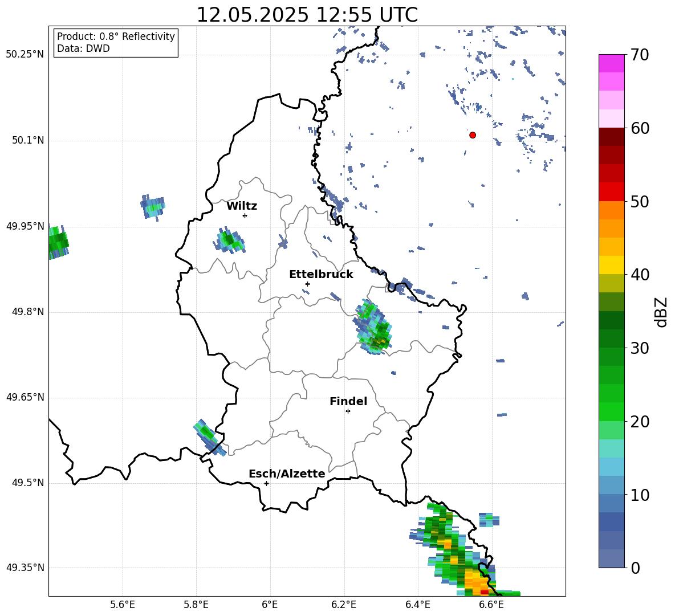Click the Ettelbruck station cross marker

pos(307,284)
